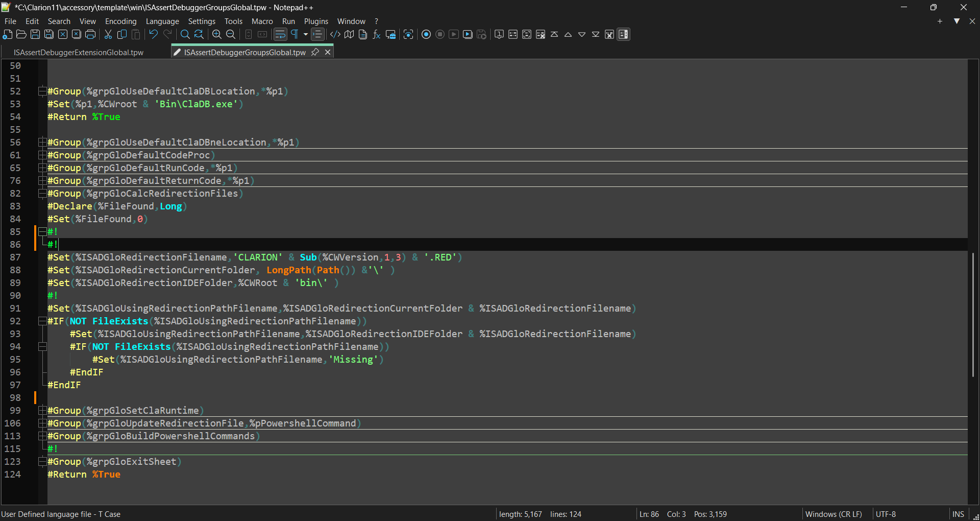Screen dimensions: 980x521
Task: Open the Function List fx icon
Action: point(377,35)
